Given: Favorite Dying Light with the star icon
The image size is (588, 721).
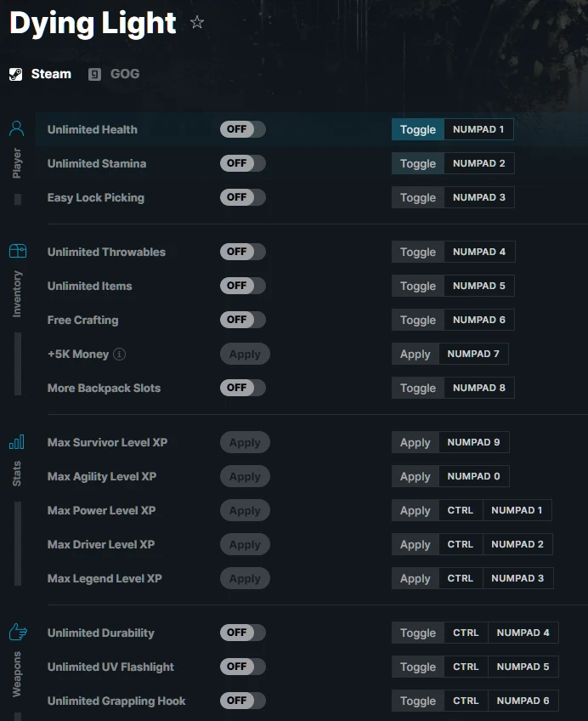Looking at the screenshot, I should point(197,21).
